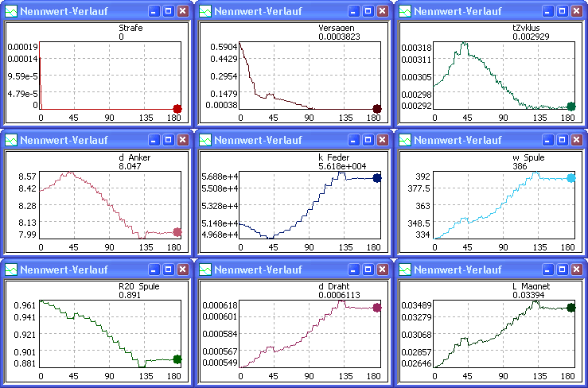Click the title icon of the R20_Spule window

[10, 269]
